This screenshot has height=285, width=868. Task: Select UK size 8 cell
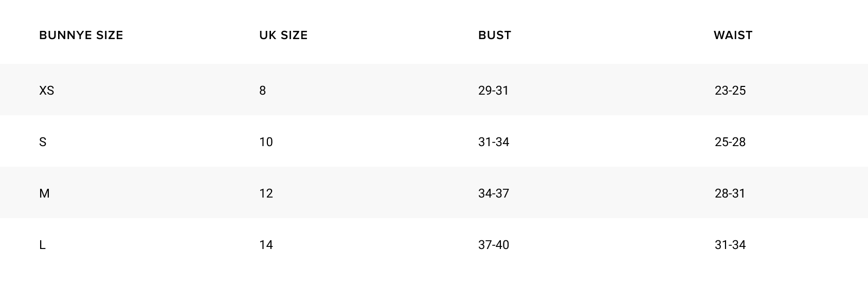(263, 91)
